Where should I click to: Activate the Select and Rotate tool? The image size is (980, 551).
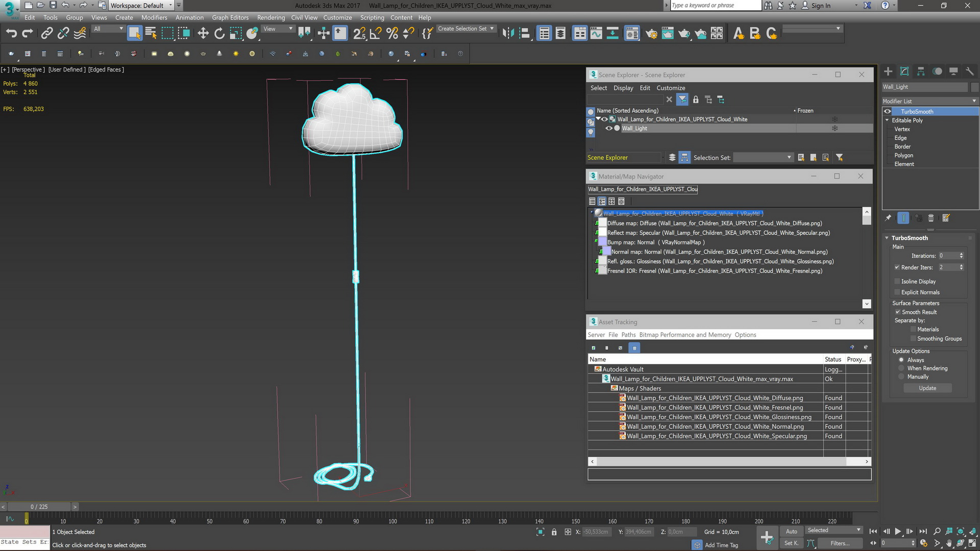[x=219, y=34]
